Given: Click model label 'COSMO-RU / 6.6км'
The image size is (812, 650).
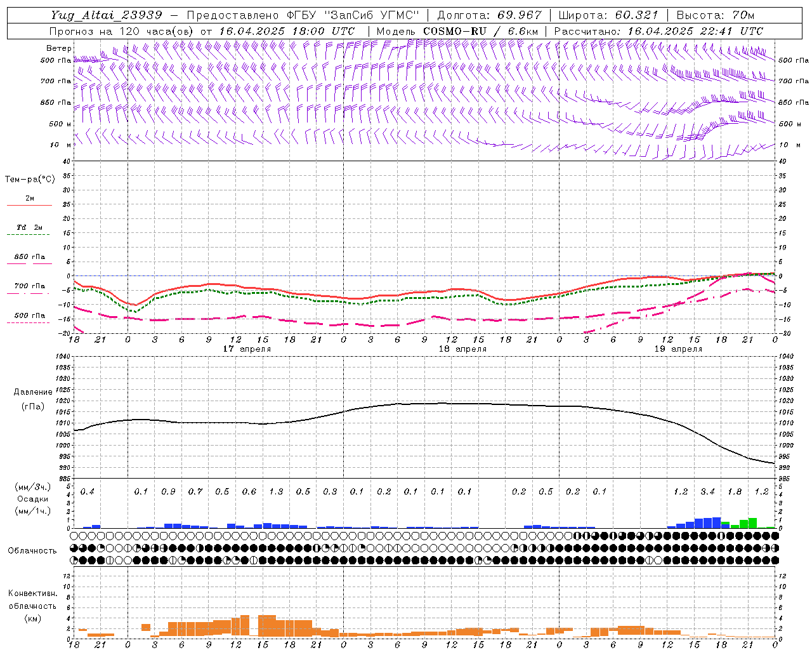Looking at the screenshot, I should pos(481,31).
